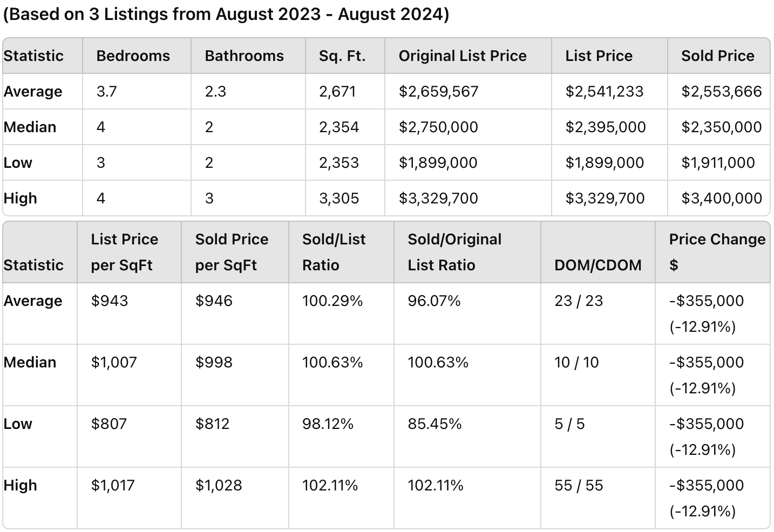Click the listings date range heading text
774x532 pixels.
click(226, 15)
